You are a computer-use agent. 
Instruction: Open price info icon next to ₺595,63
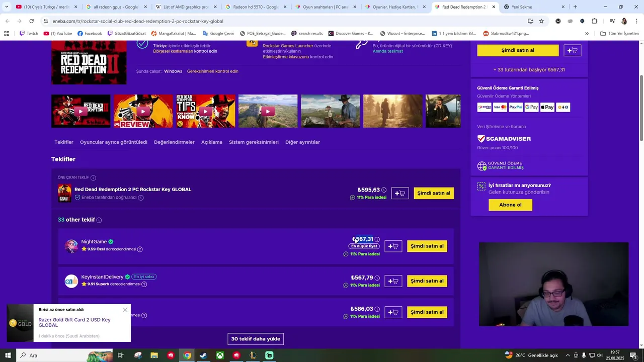pos(384,190)
